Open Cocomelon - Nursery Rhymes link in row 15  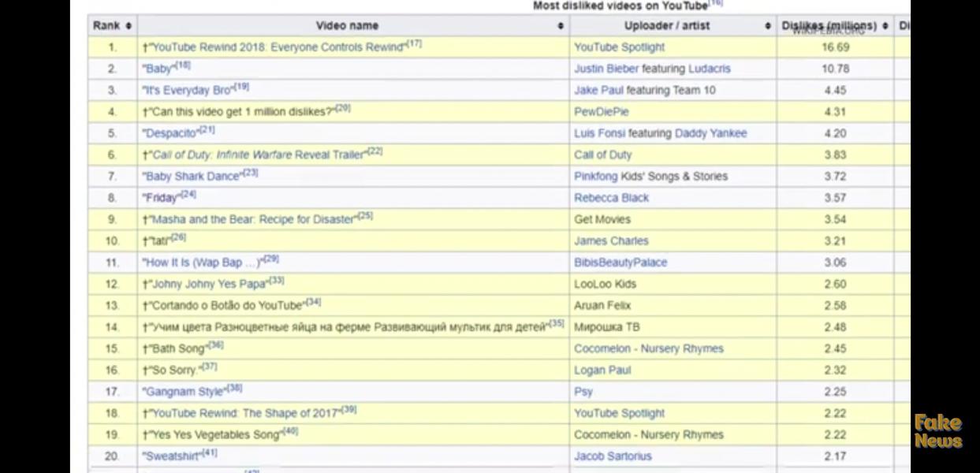coord(648,348)
